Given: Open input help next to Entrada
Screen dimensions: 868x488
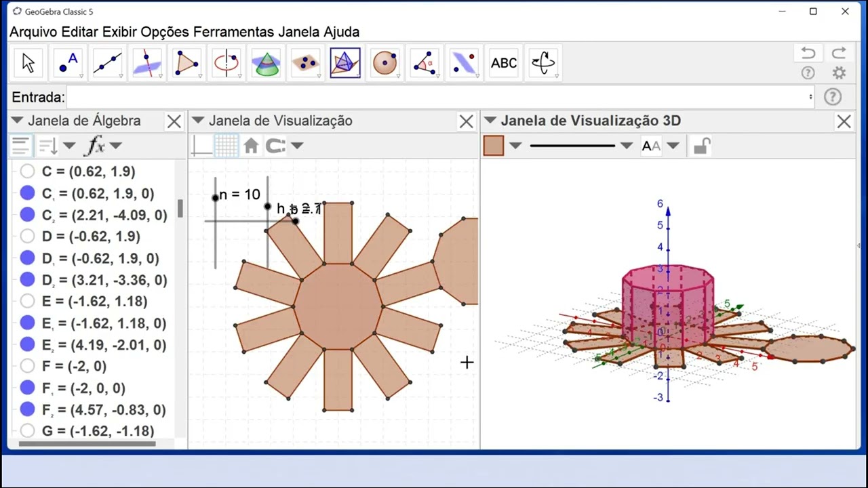Looking at the screenshot, I should point(833,97).
